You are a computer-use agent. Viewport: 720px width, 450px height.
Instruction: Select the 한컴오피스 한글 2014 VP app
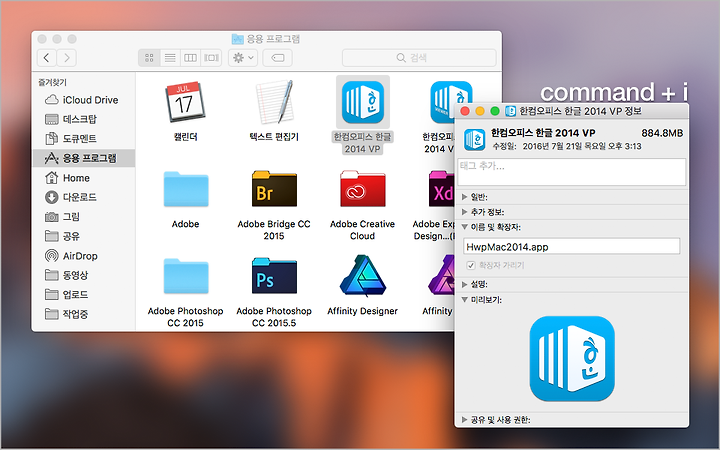363,102
